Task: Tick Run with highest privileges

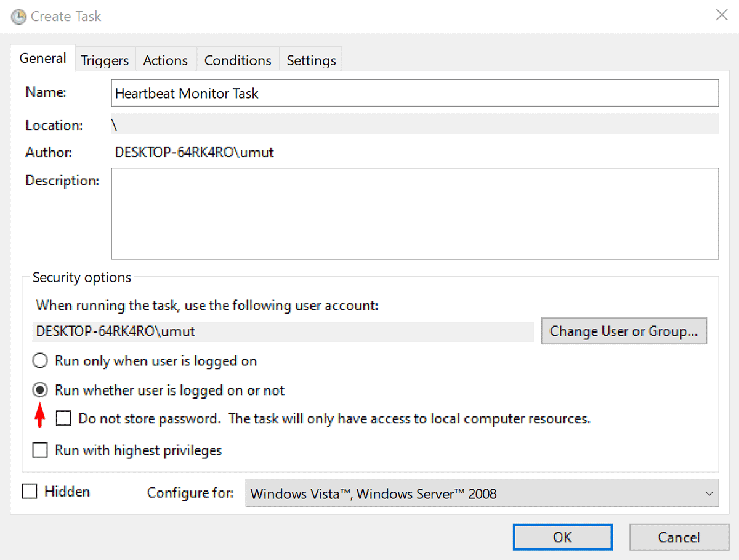Action: (x=40, y=450)
